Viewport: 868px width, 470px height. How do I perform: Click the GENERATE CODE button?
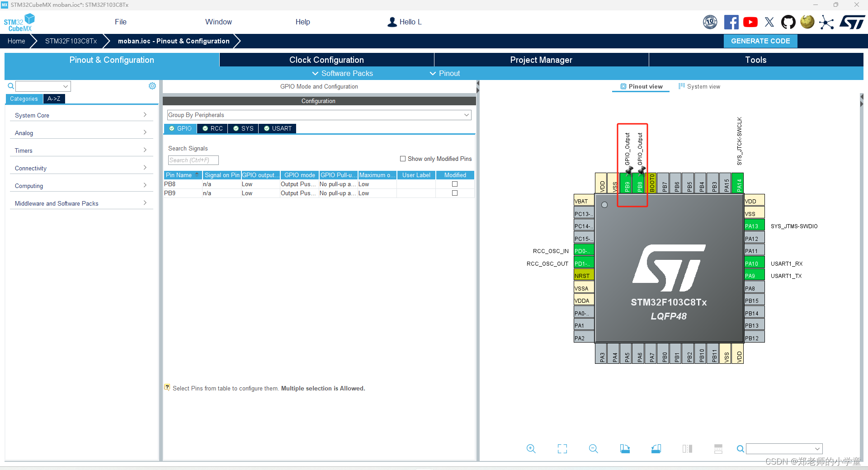(x=760, y=41)
